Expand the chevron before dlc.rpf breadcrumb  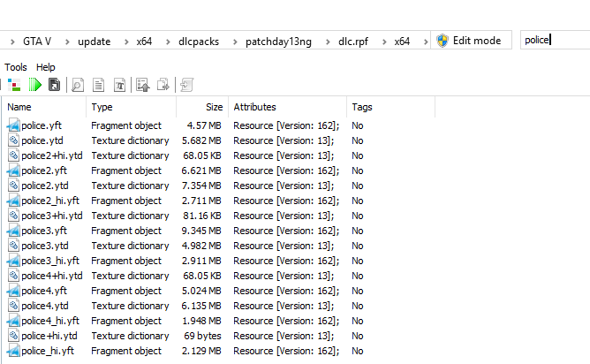(328, 42)
